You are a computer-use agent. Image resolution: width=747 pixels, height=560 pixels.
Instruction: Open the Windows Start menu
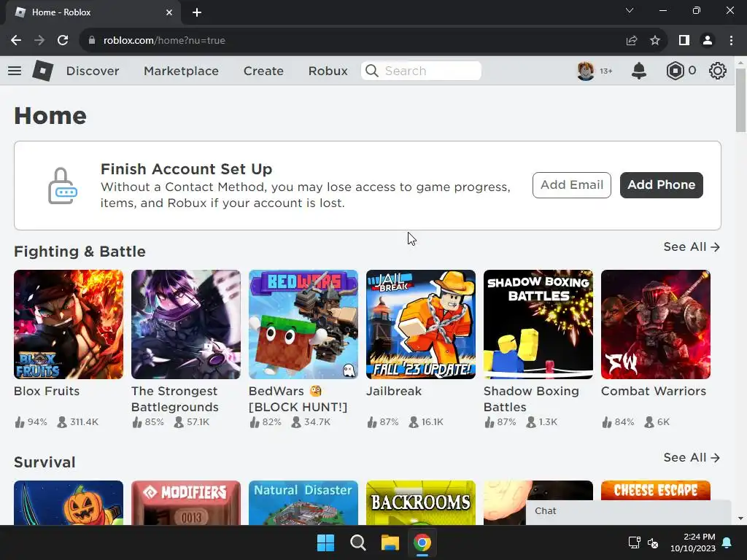coord(326,542)
